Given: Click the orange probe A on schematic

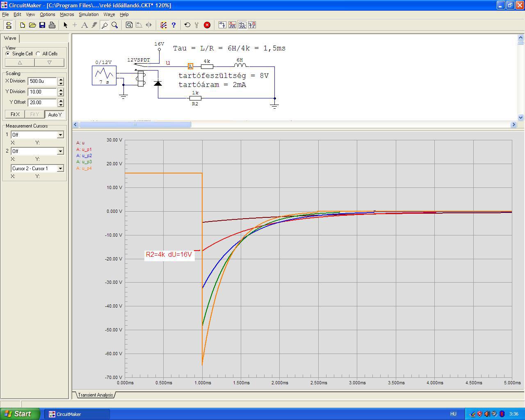Looking at the screenshot, I should point(190,66).
